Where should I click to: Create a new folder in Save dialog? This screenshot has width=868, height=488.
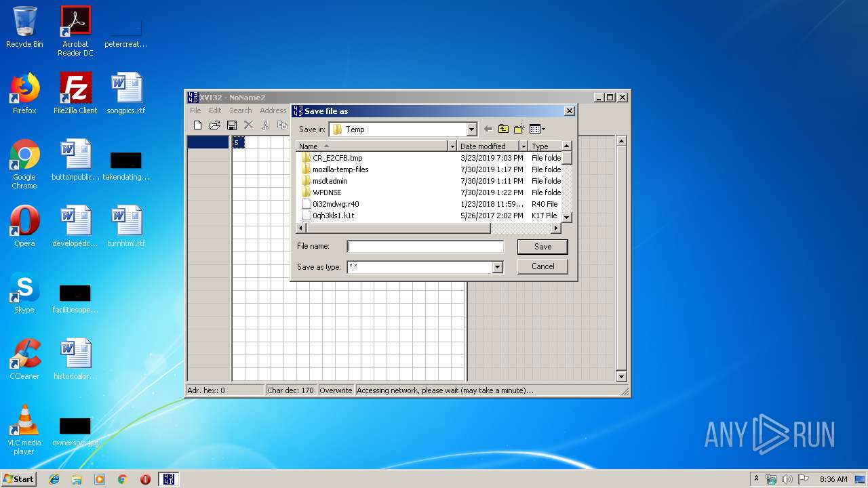point(519,129)
